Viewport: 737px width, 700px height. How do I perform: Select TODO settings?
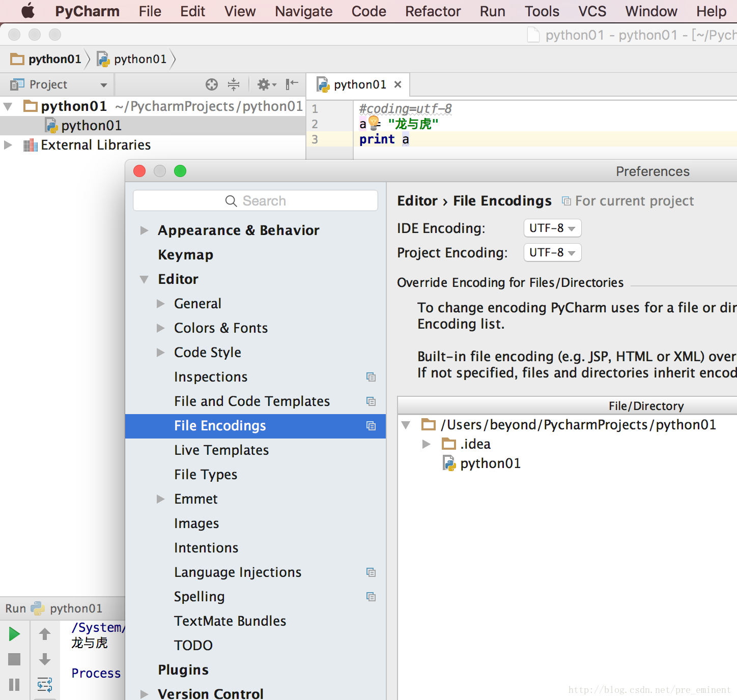point(193,646)
